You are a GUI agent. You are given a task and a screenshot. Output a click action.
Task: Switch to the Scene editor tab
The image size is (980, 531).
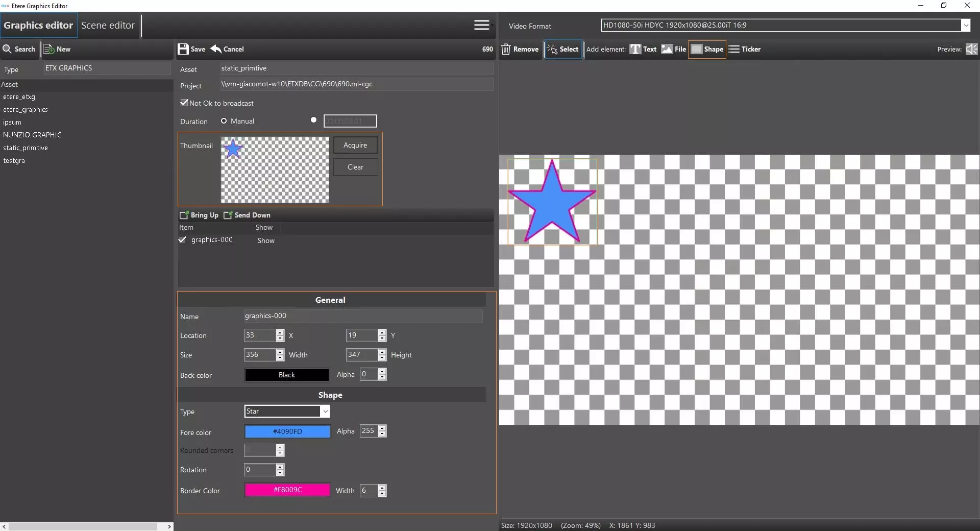[x=108, y=26]
